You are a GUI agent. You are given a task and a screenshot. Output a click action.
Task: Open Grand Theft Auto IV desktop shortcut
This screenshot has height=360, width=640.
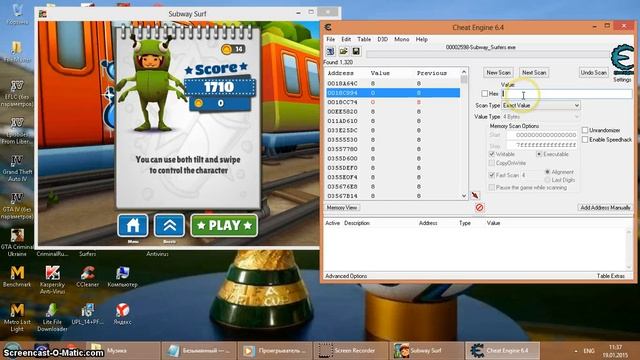(17, 168)
